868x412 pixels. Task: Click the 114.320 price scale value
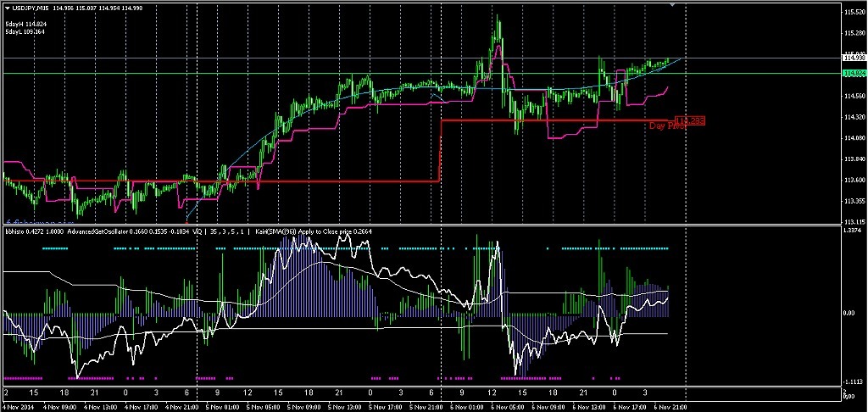(853, 117)
